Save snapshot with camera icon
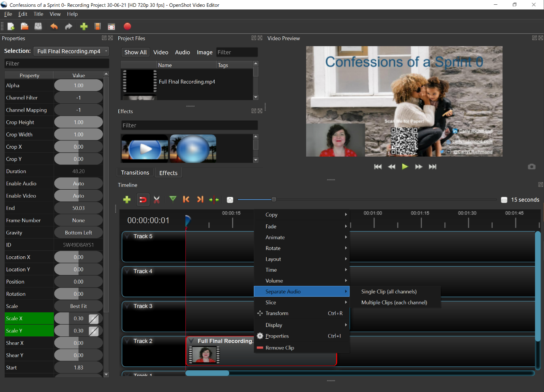This screenshot has width=544, height=392. pos(531,167)
